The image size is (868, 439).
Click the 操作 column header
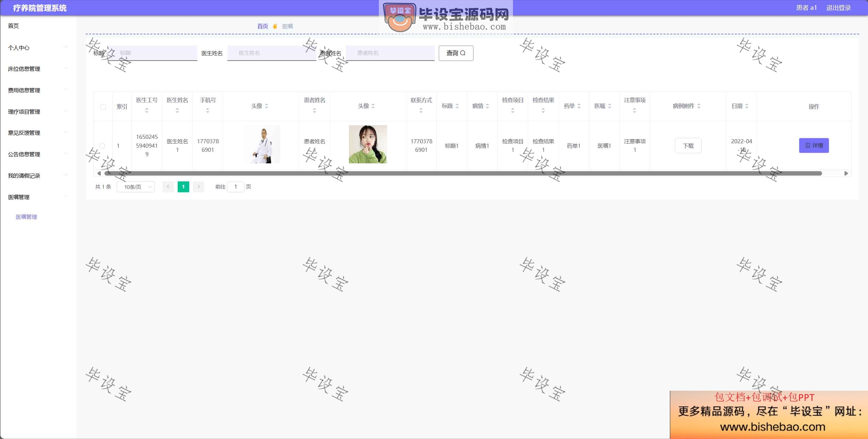click(814, 107)
